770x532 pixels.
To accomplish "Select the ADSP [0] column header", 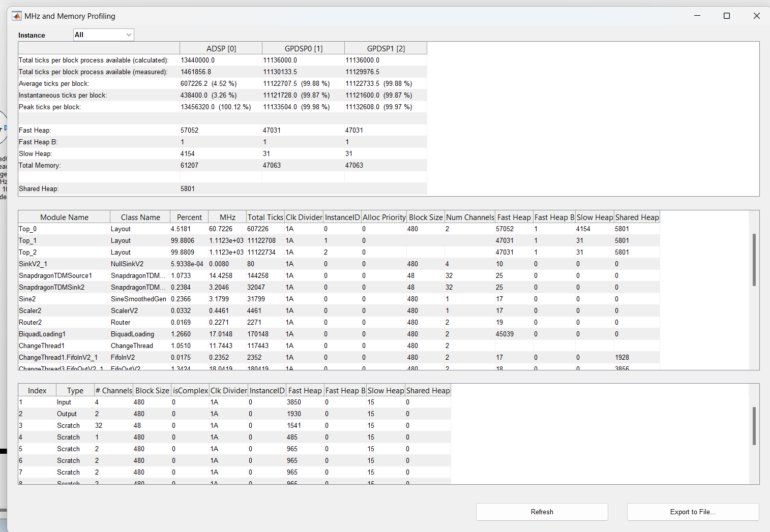I will coord(221,48).
